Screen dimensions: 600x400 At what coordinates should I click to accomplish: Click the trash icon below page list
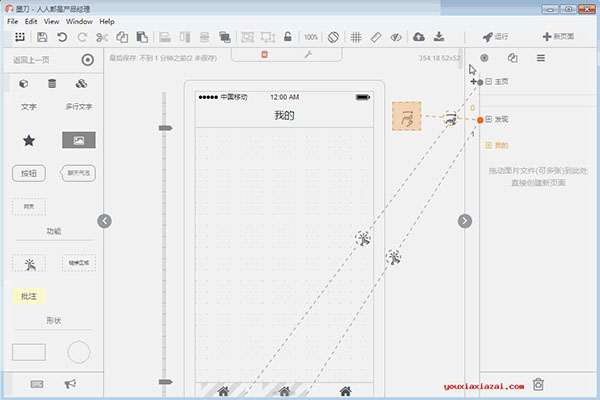538,383
